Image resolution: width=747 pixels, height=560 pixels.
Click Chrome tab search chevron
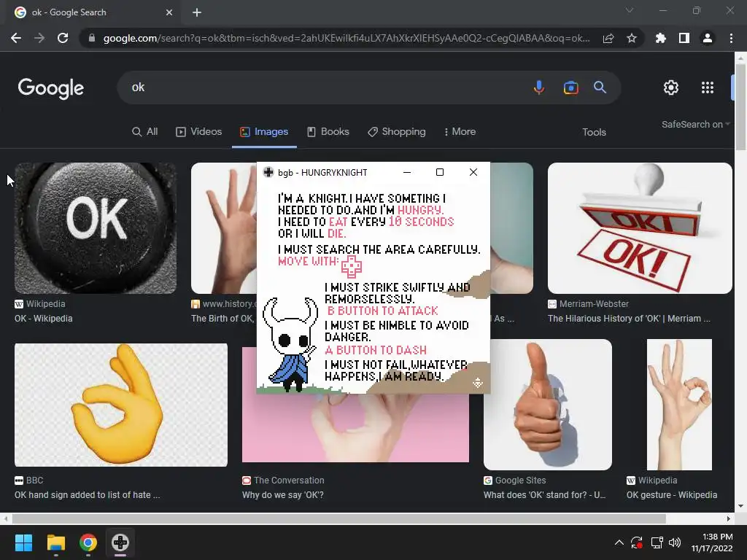630,10
